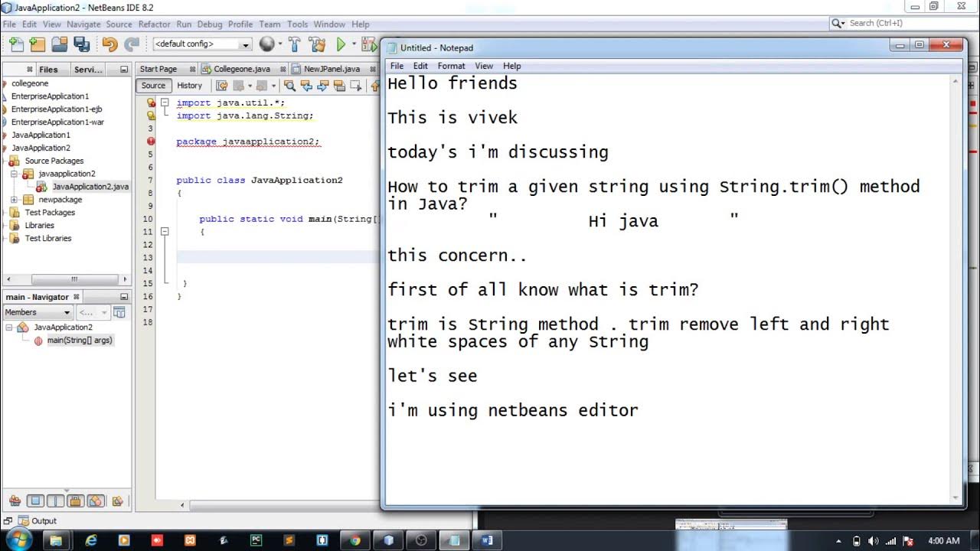980x551 pixels.
Task: Click the Undo arrow in NetBeans toolbar
Action: click(109, 44)
